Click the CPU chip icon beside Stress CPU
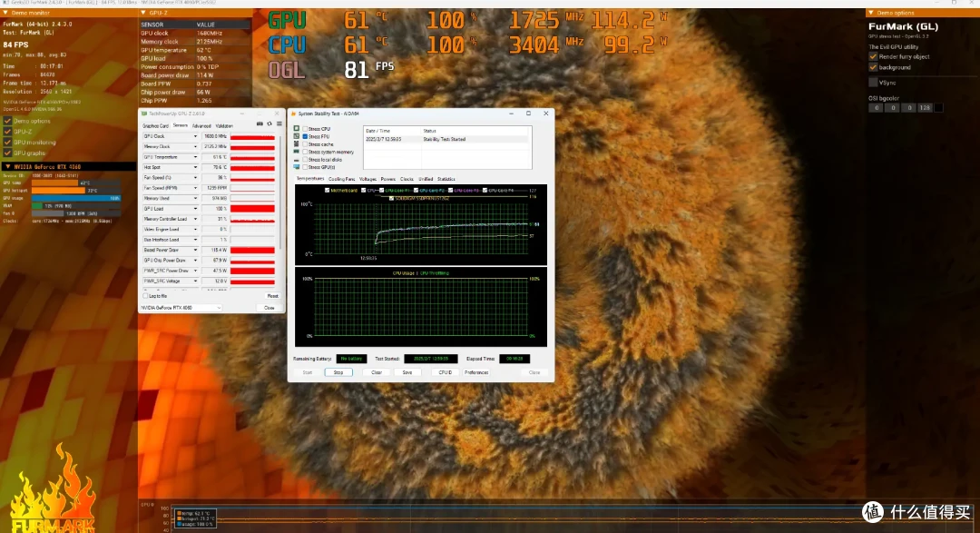 (297, 129)
